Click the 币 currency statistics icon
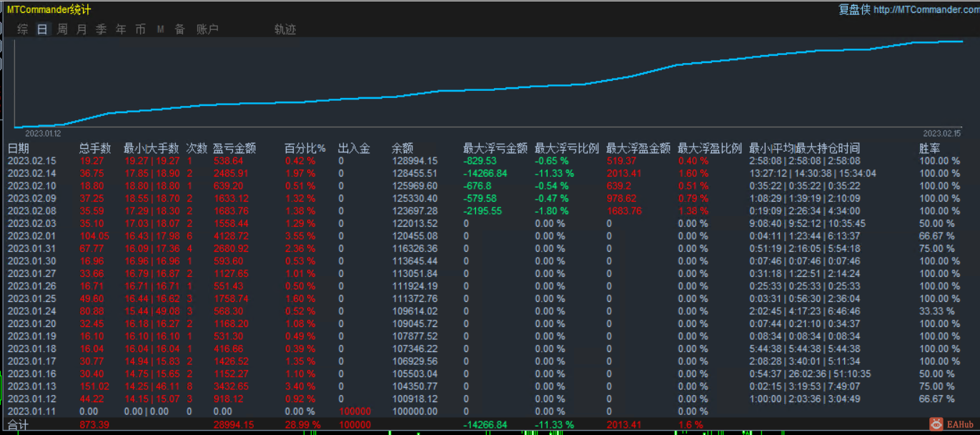980x435 pixels. pos(139,29)
